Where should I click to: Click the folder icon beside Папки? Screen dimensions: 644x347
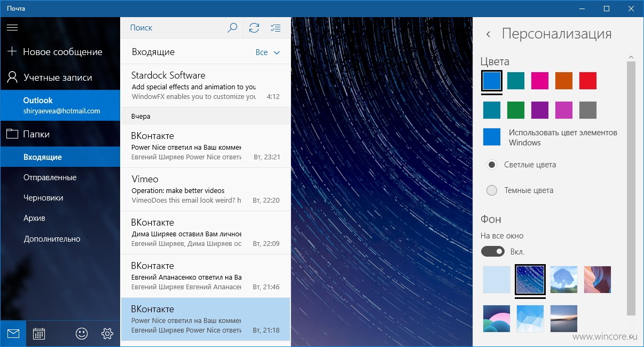tap(12, 134)
